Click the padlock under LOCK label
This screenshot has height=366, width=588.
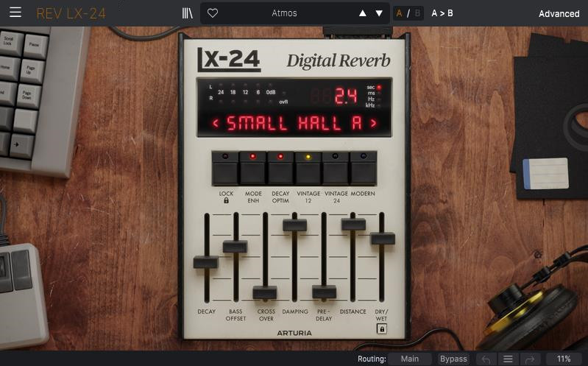pos(226,201)
